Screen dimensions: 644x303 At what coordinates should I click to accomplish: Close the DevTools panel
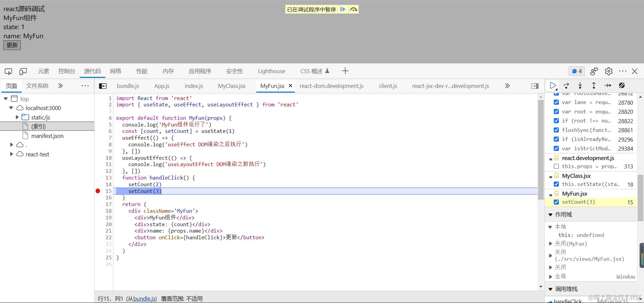click(635, 71)
